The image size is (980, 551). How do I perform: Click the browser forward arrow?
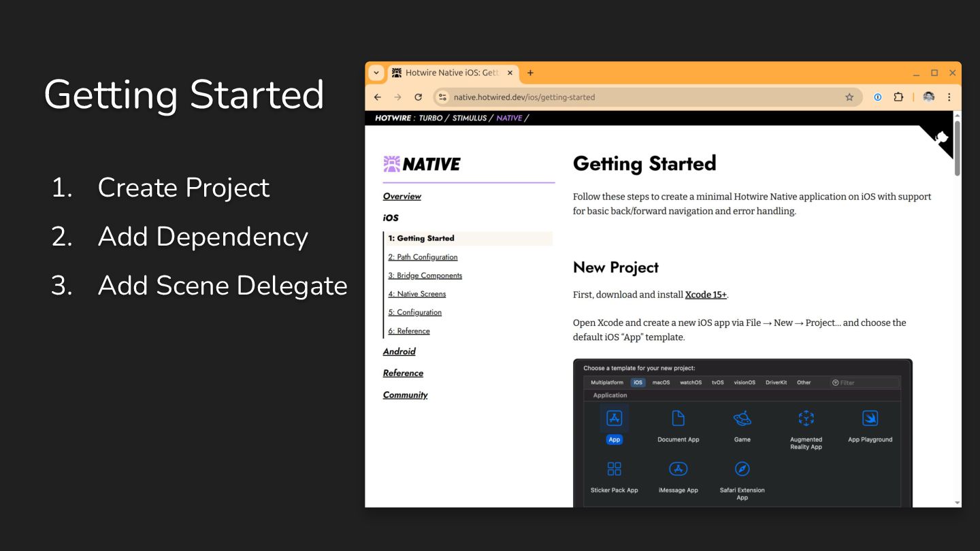(398, 97)
